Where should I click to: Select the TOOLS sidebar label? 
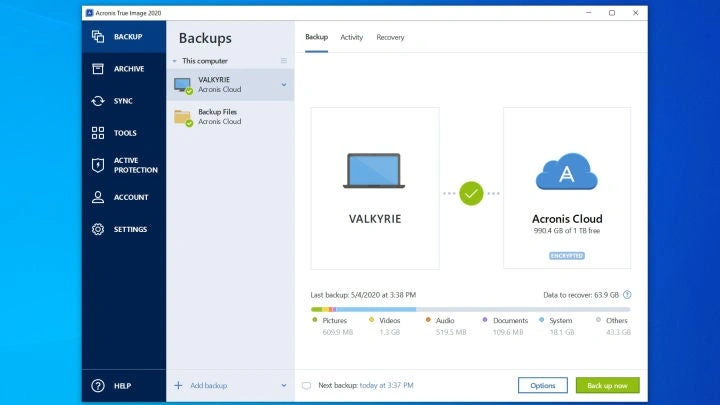coord(125,133)
